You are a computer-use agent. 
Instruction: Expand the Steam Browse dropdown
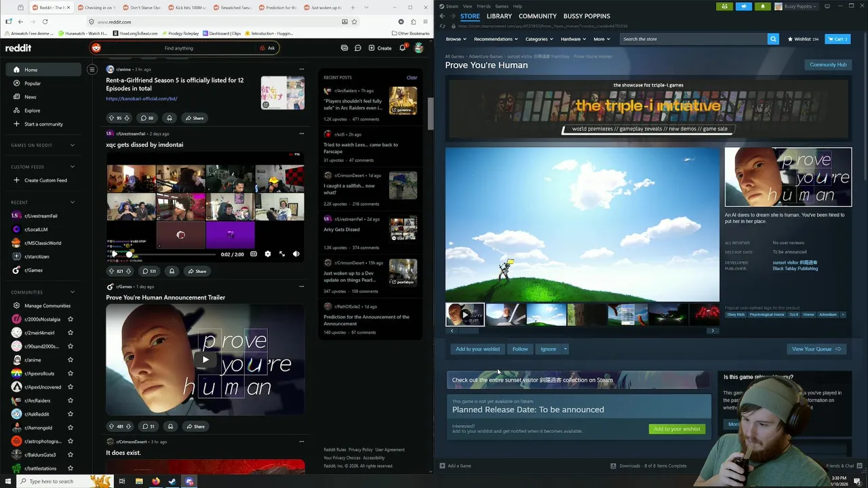[x=456, y=39]
